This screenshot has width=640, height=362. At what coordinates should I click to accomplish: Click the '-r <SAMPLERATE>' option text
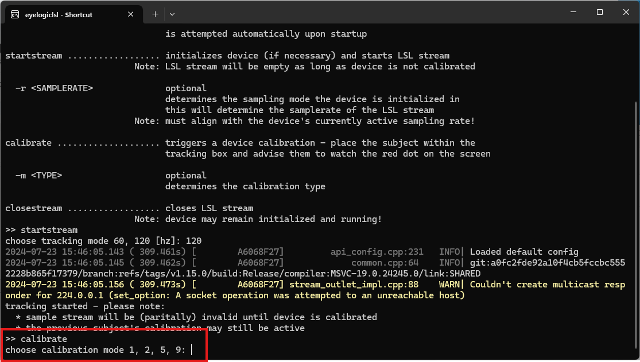click(54, 88)
